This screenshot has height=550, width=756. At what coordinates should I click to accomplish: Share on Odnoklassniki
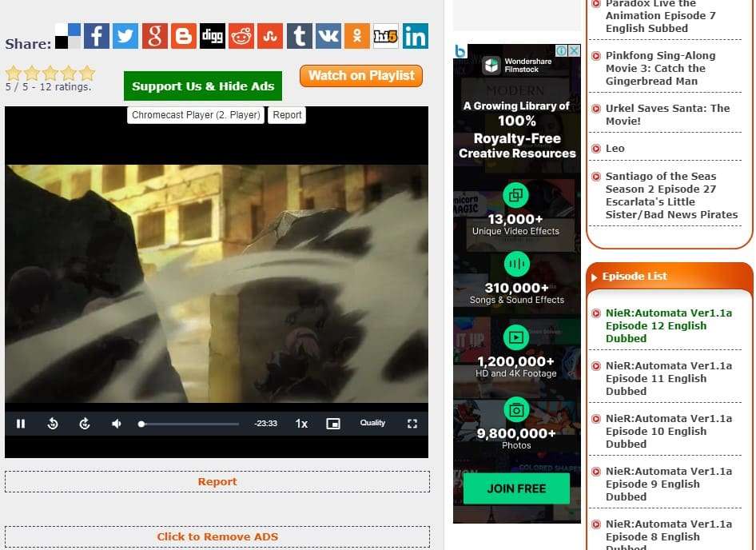[357, 36]
